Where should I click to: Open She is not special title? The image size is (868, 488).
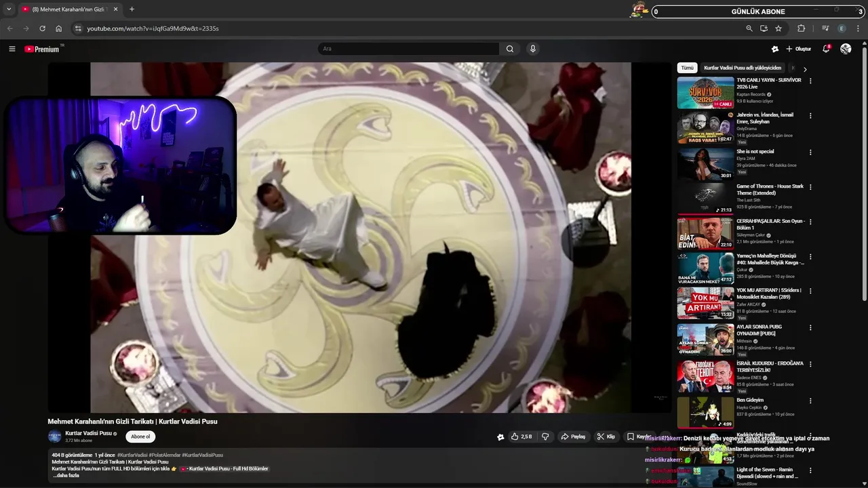(755, 152)
